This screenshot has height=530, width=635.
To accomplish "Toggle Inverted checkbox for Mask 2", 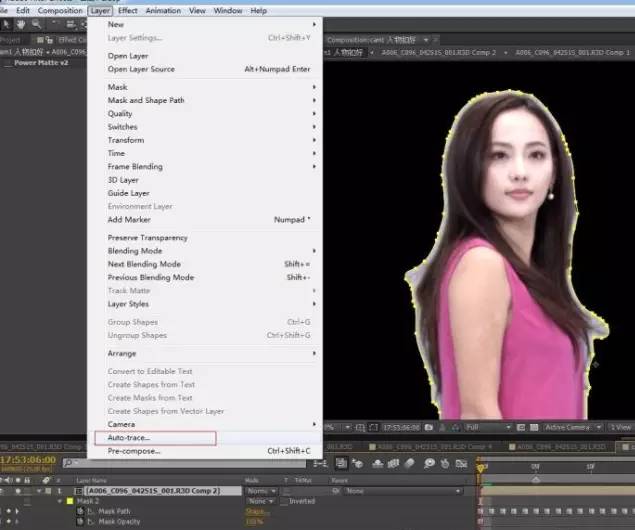I will [x=284, y=501].
